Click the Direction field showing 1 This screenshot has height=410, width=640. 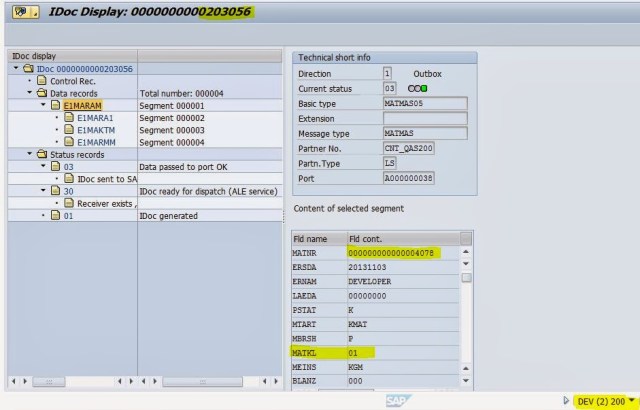click(387, 73)
